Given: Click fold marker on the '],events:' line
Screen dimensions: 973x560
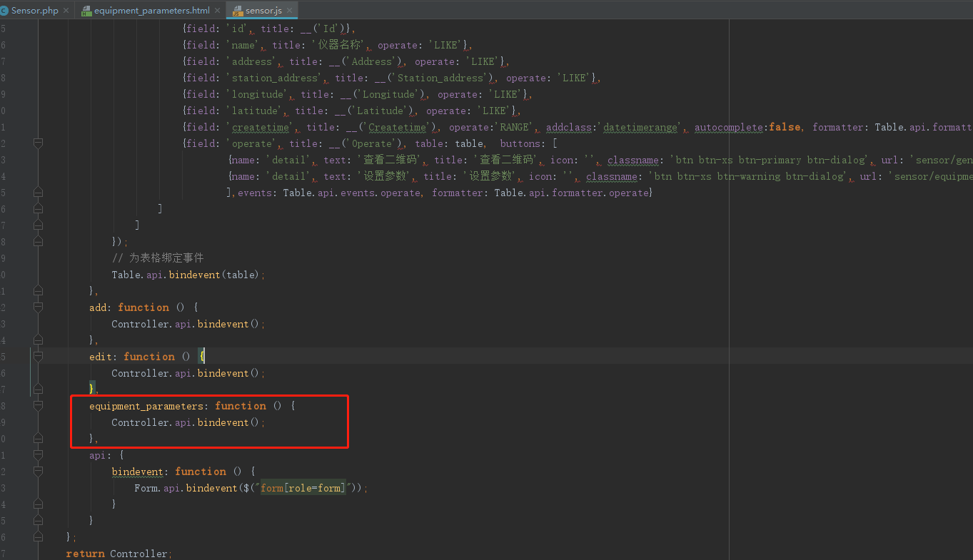Looking at the screenshot, I should pos(38,193).
